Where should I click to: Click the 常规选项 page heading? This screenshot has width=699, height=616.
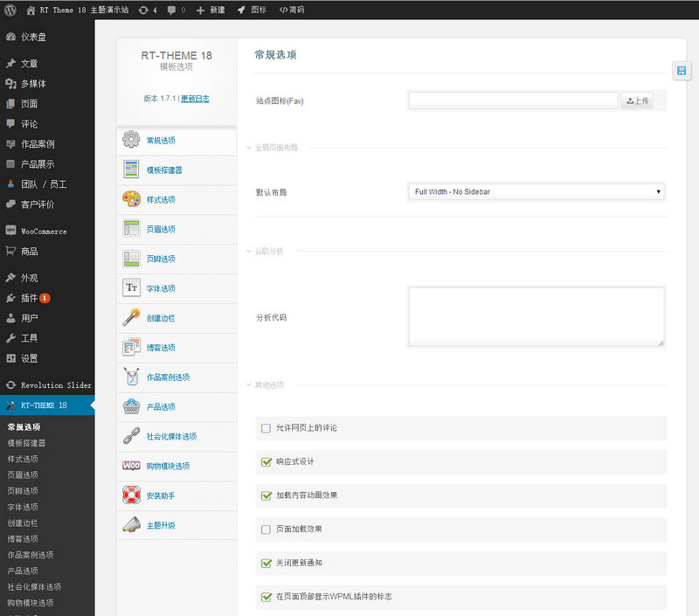tap(275, 55)
